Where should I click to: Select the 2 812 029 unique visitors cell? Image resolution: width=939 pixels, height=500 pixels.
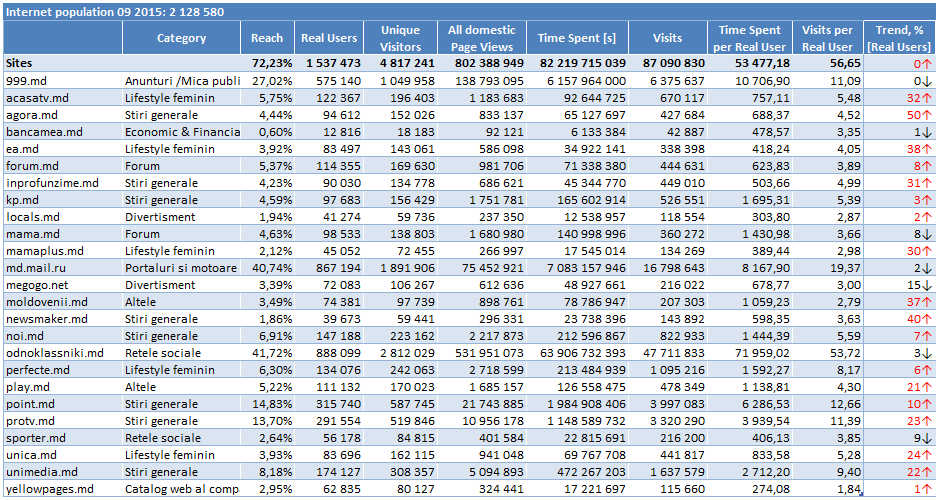[401, 353]
